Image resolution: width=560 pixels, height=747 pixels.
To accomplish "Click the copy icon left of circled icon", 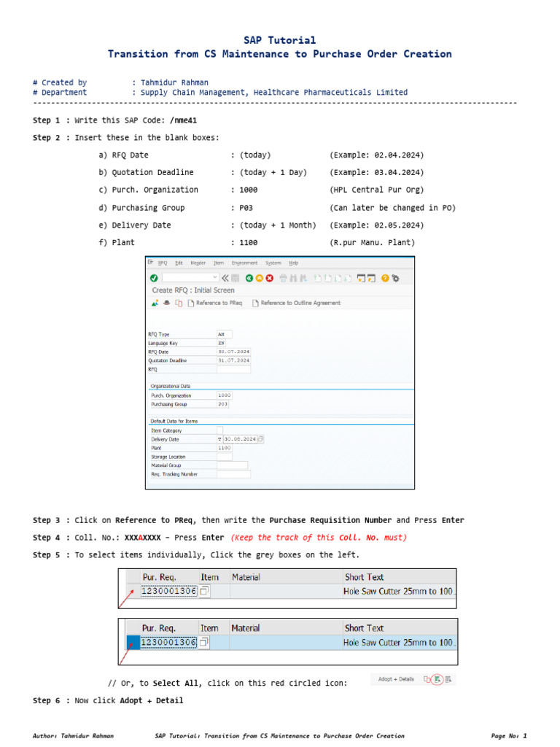I will [427, 679].
